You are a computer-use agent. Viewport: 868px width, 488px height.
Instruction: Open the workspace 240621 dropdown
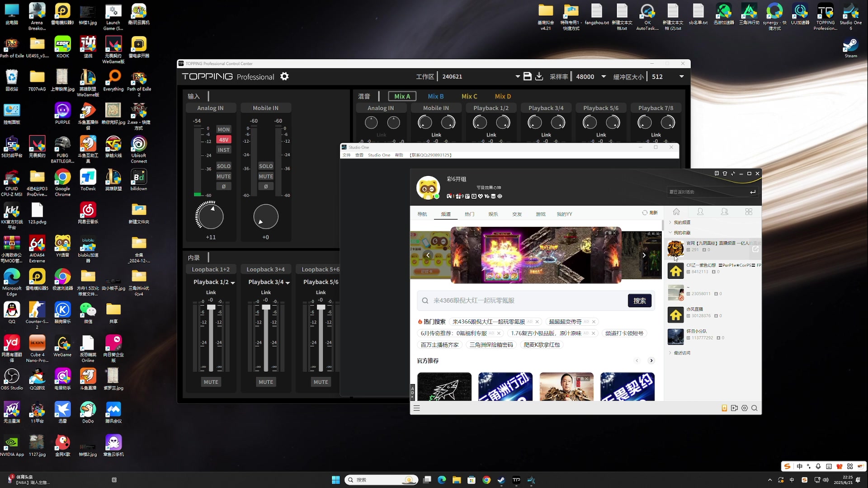[x=518, y=77]
